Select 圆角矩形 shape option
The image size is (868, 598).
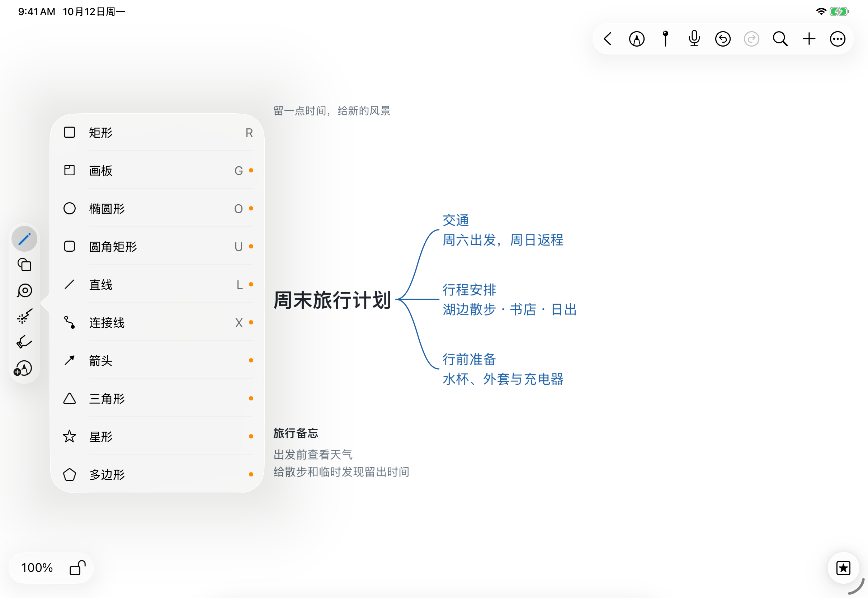[157, 246]
